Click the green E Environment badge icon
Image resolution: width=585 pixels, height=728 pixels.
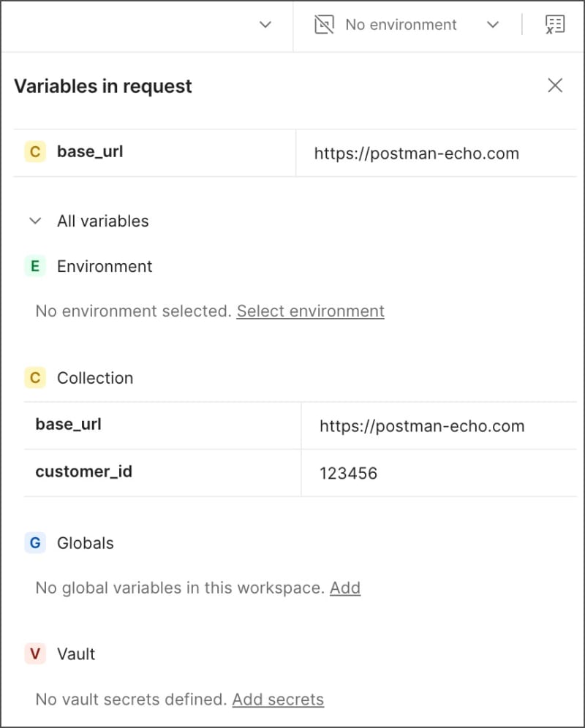pyautogui.click(x=34, y=266)
